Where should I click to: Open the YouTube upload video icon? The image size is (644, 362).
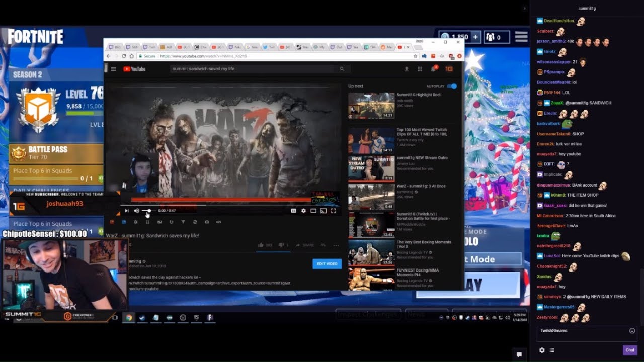coord(407,69)
